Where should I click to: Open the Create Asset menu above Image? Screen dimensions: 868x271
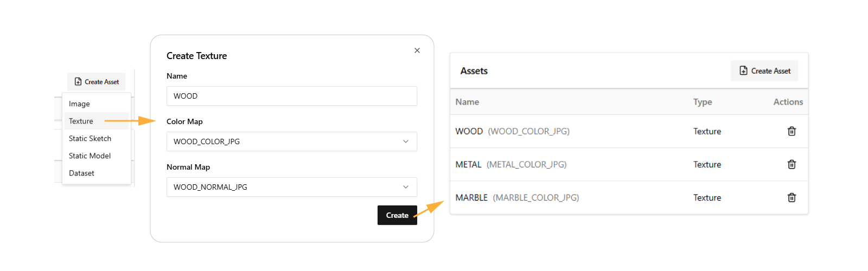click(97, 82)
